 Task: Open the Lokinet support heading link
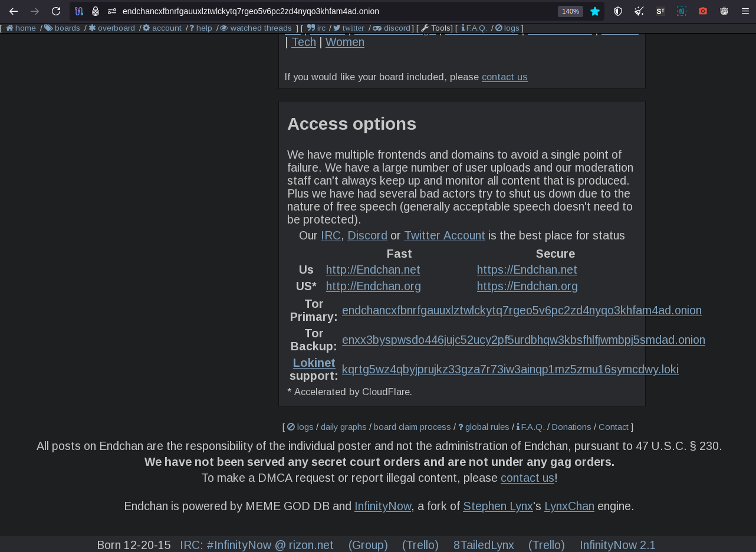point(314,363)
